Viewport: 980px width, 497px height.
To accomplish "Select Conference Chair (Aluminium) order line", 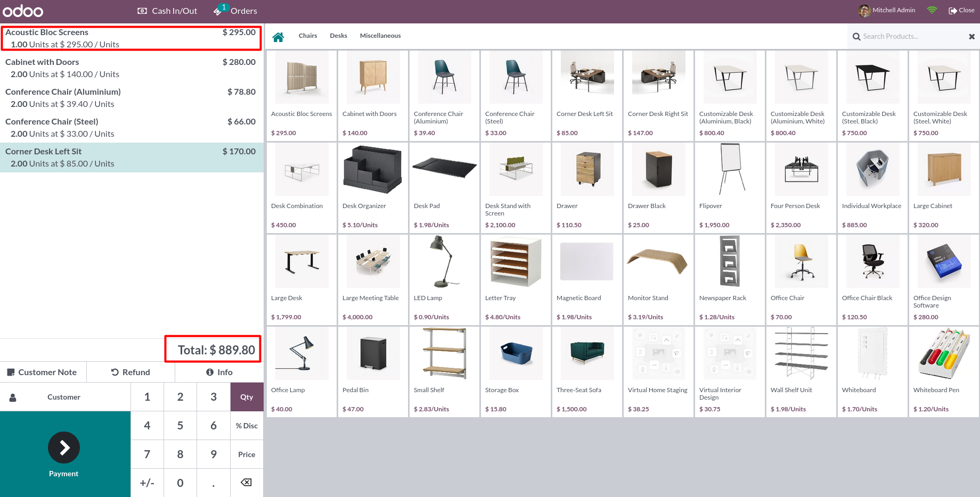I will click(132, 98).
